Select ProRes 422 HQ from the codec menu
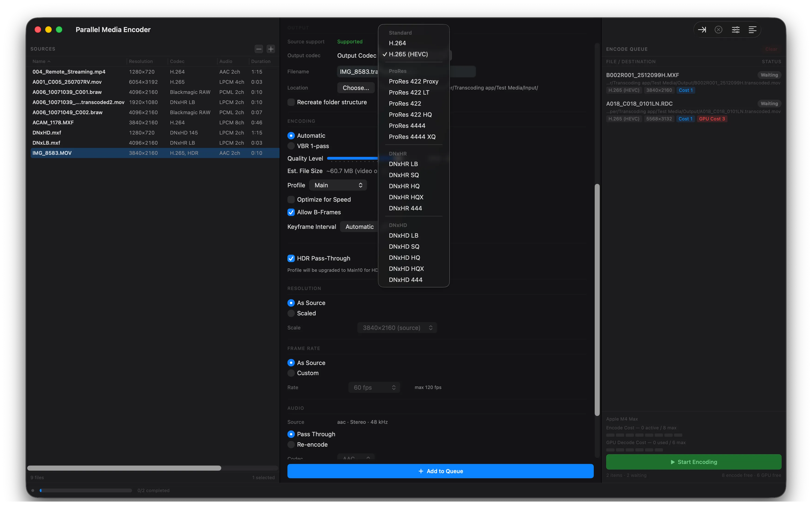812x532 pixels. pos(410,114)
